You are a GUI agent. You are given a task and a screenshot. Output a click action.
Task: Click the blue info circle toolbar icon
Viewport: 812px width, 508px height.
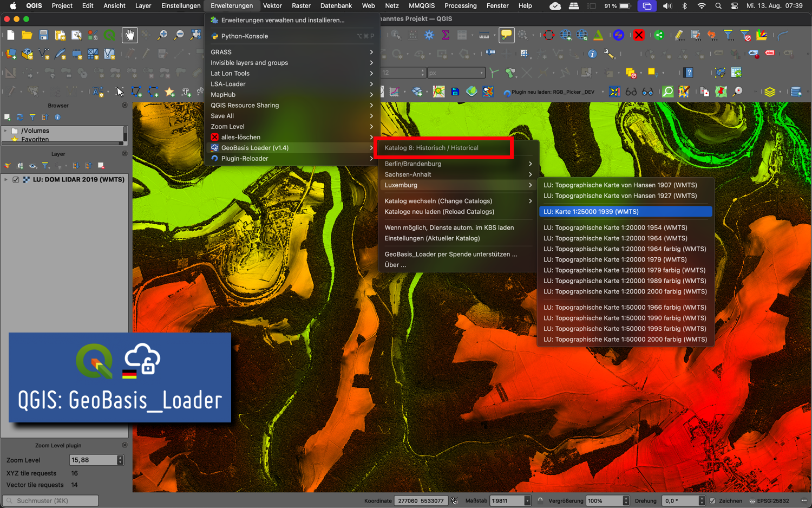pyautogui.click(x=592, y=54)
